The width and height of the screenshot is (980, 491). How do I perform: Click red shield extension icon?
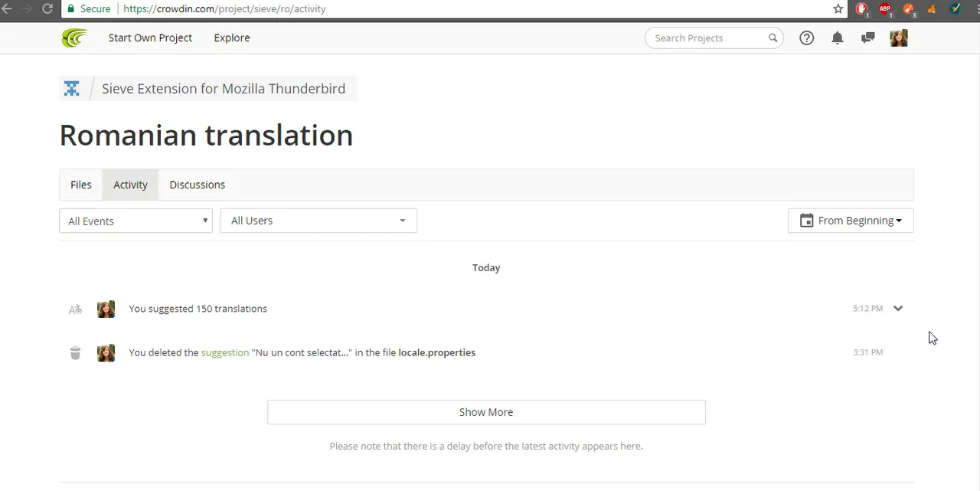click(862, 9)
